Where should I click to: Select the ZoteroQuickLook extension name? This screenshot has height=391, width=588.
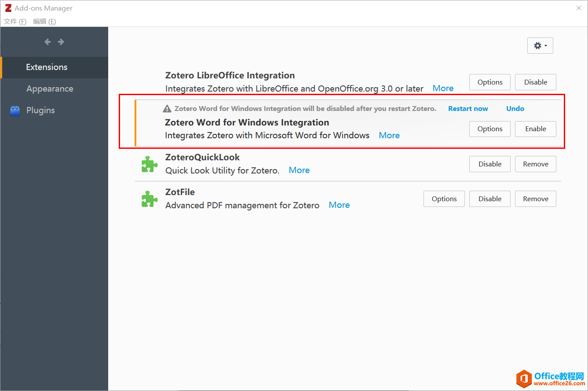[202, 157]
